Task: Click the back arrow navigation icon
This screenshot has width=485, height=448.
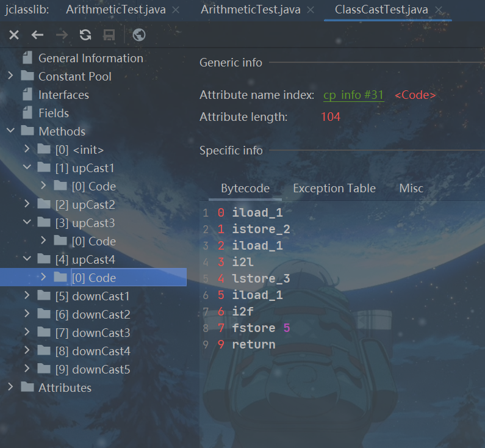Action: point(38,35)
